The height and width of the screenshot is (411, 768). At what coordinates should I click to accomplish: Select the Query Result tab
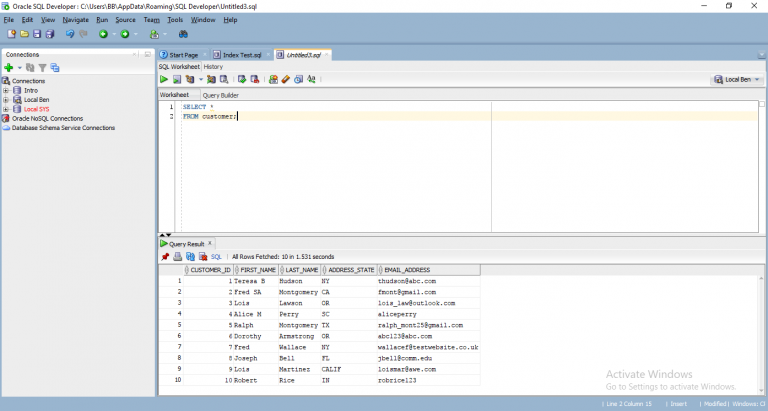(x=186, y=244)
